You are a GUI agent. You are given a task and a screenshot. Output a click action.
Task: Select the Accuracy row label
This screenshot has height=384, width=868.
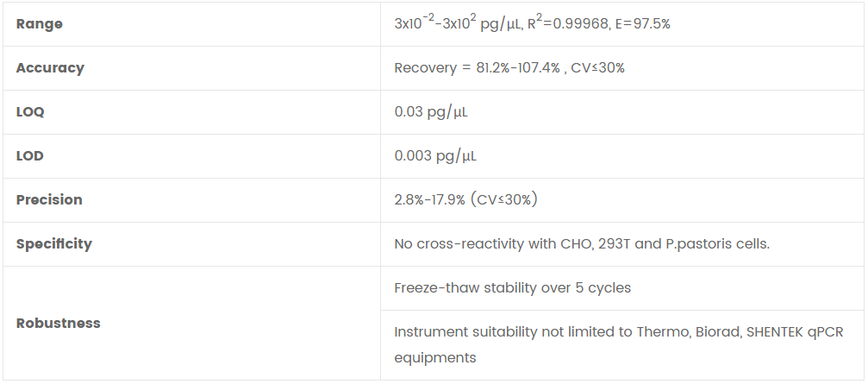coord(50,68)
